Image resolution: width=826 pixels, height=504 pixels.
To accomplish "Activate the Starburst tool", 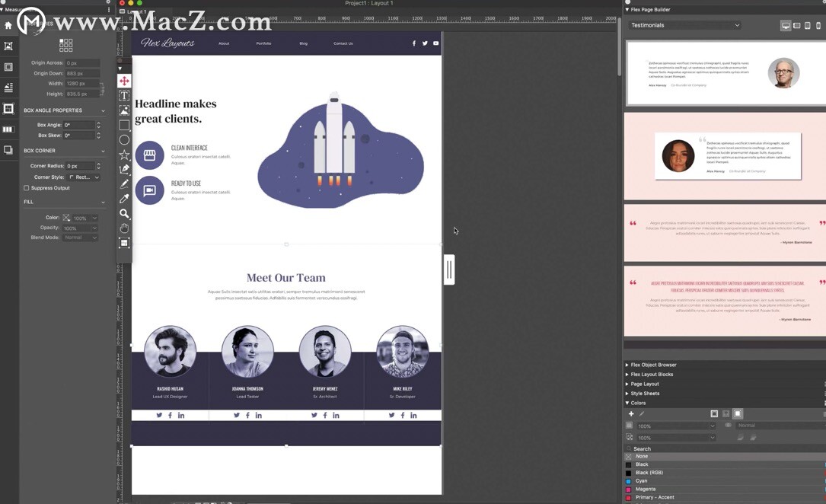I will [124, 155].
